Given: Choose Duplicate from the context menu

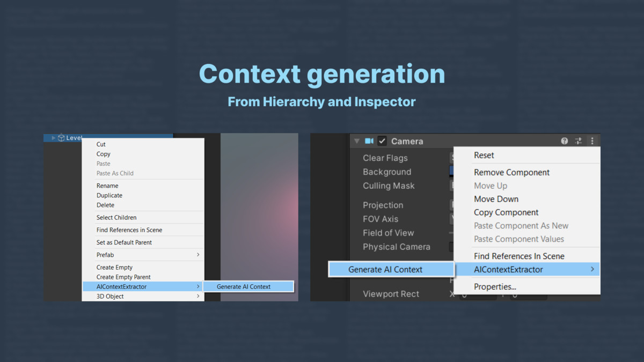Looking at the screenshot, I should coord(143,195).
